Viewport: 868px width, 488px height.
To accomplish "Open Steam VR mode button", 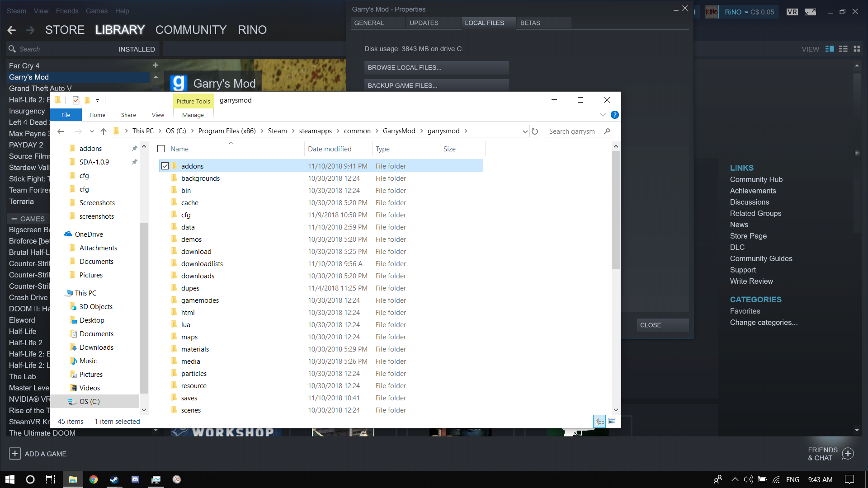I will pyautogui.click(x=792, y=12).
